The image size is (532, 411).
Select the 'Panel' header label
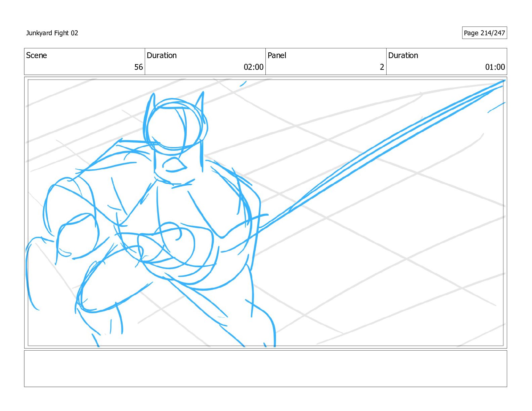click(x=277, y=55)
